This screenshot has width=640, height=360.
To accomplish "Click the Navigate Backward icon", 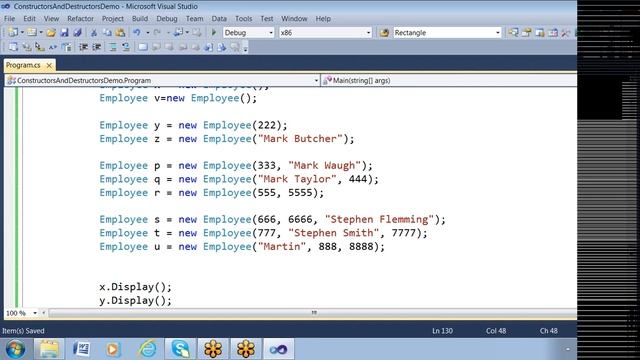I will tap(178, 32).
